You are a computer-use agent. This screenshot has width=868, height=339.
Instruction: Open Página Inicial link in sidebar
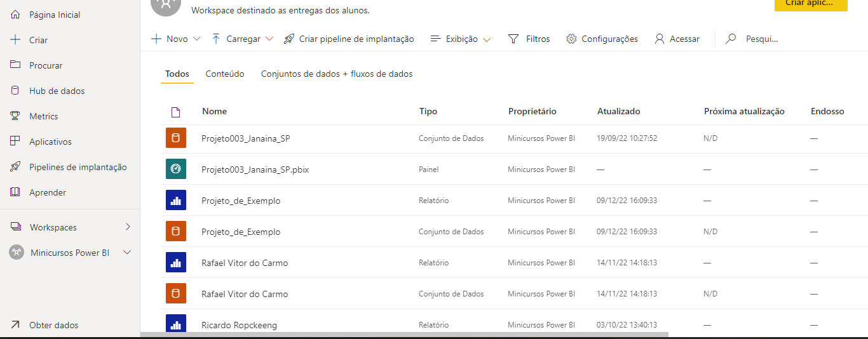click(55, 15)
